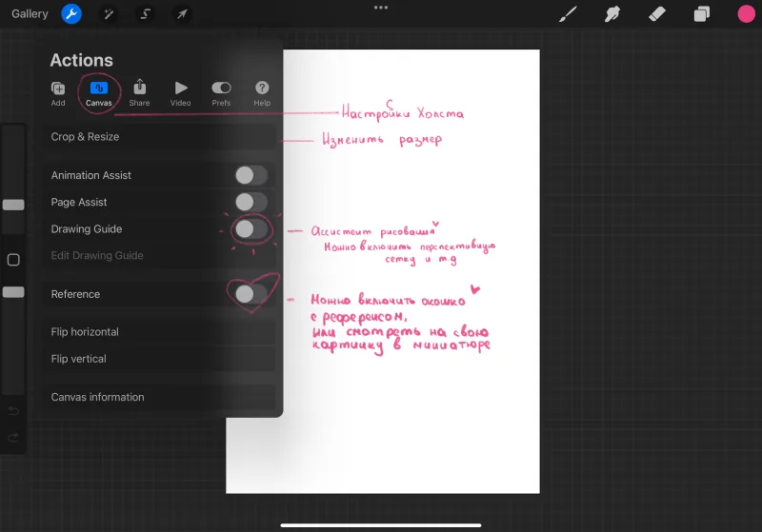Viewport: 762px width, 532px height.
Task: Select the Brush tool
Action: tap(568, 14)
